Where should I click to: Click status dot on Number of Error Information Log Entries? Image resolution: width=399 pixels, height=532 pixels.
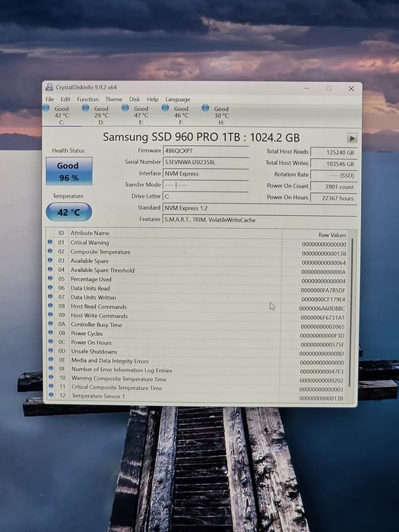click(51, 368)
